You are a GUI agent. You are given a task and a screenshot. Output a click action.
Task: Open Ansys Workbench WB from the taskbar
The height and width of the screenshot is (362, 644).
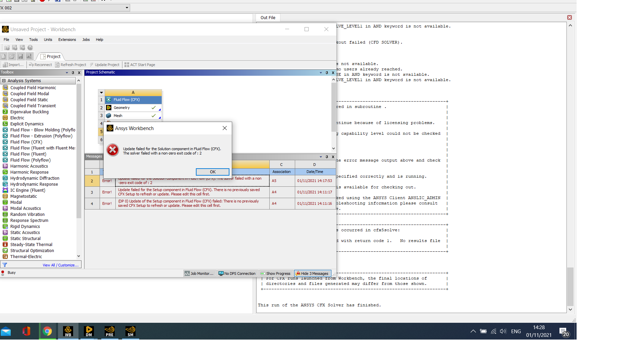(x=68, y=331)
